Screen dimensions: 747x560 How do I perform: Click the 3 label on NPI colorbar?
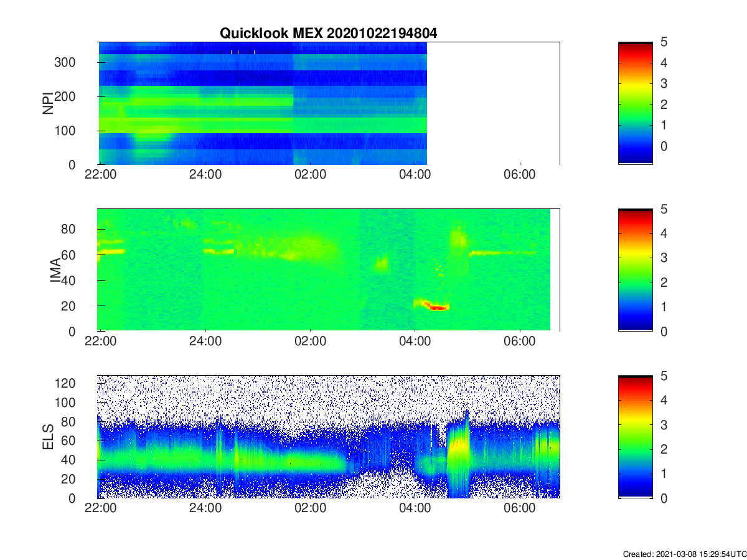(x=664, y=83)
